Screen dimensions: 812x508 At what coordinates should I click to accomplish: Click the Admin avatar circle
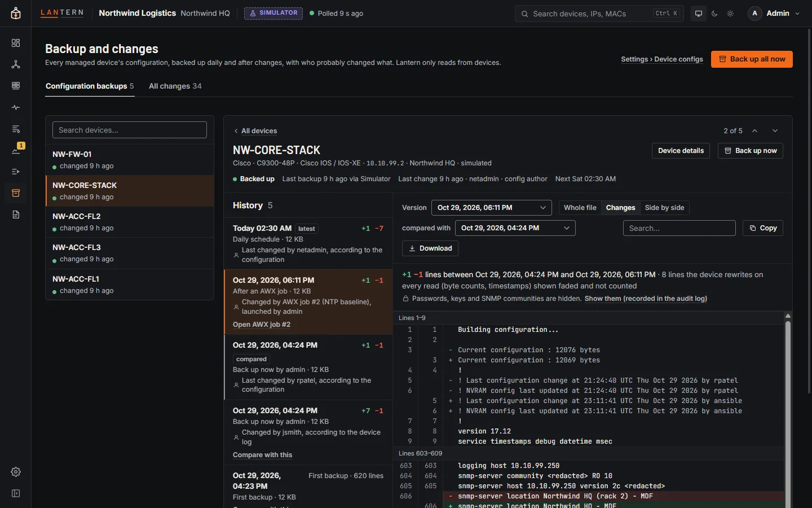pyautogui.click(x=754, y=14)
